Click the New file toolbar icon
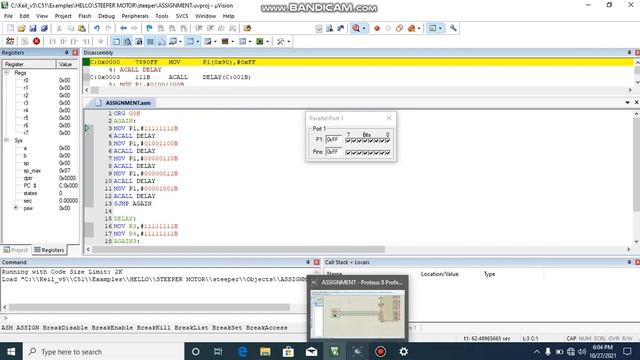Image resolution: width=640 pixels, height=360 pixels. (10, 28)
